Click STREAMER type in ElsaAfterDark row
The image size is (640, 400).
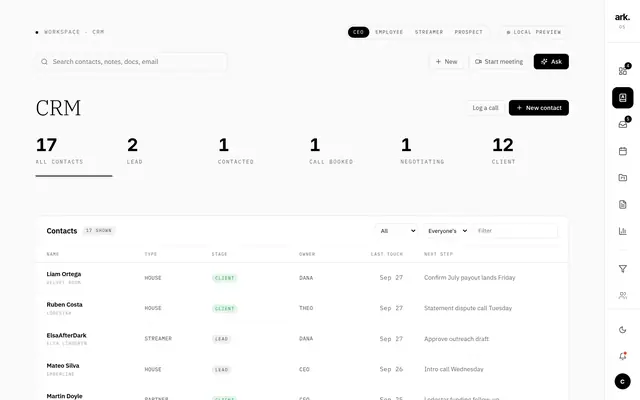[158, 339]
